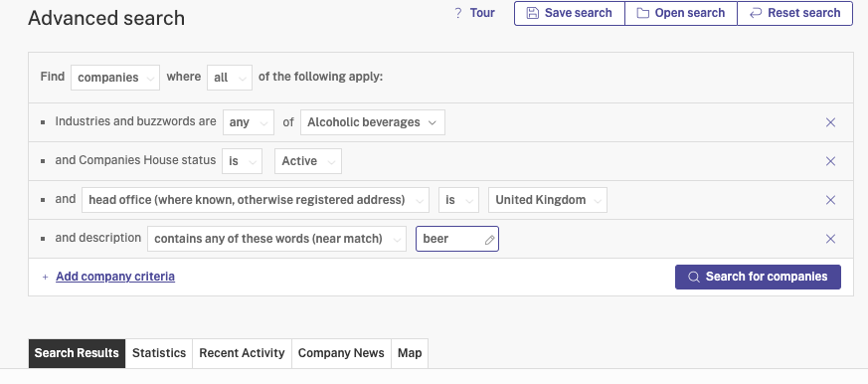
Task: Remove the Industries and buzzwords criterion
Action: 830,122
